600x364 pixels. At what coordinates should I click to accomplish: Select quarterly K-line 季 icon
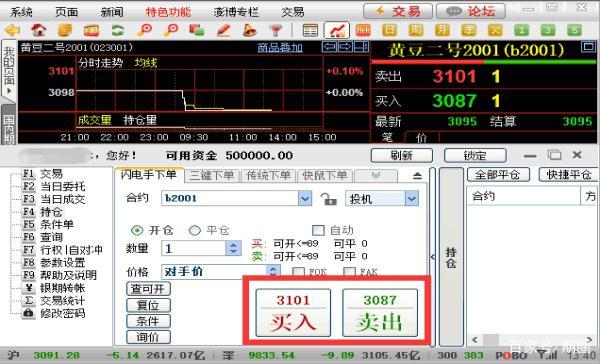pyautogui.click(x=469, y=30)
